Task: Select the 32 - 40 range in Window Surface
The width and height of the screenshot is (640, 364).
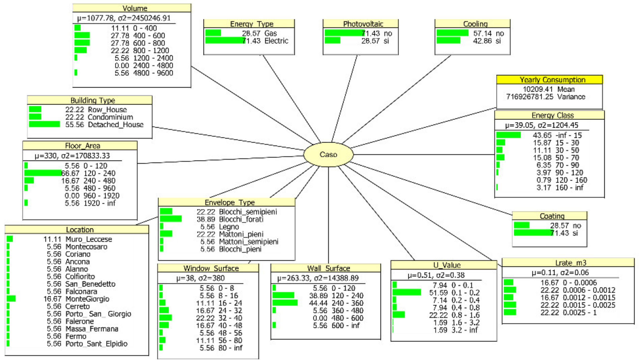Action: click(x=230, y=318)
